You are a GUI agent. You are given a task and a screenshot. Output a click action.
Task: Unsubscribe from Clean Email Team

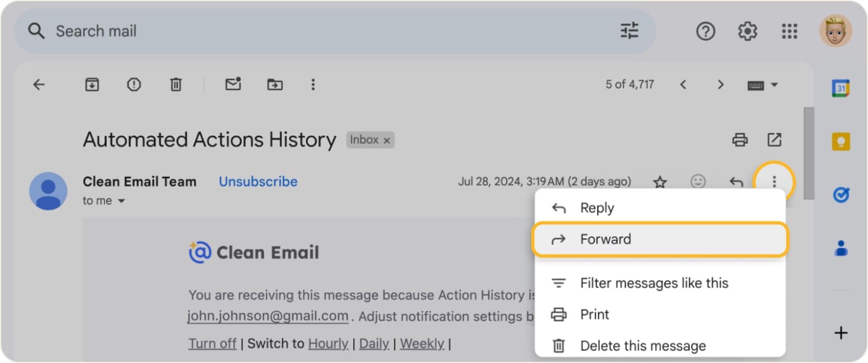coord(258,181)
